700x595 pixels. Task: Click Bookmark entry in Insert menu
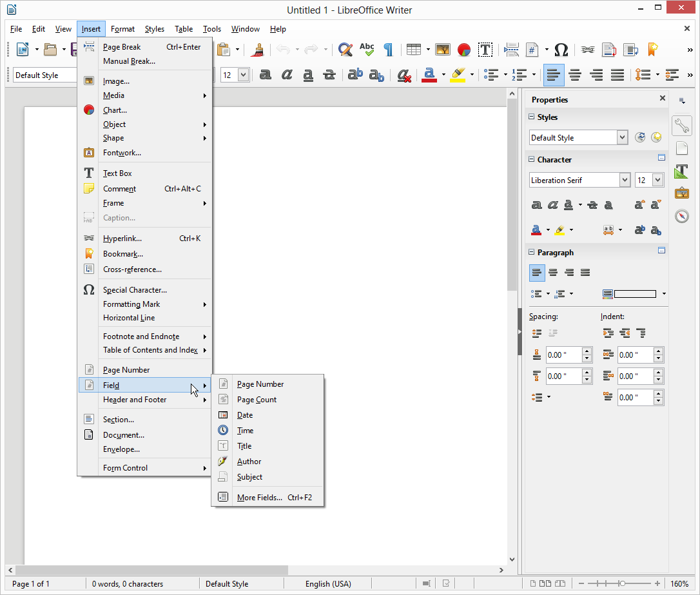point(144,253)
